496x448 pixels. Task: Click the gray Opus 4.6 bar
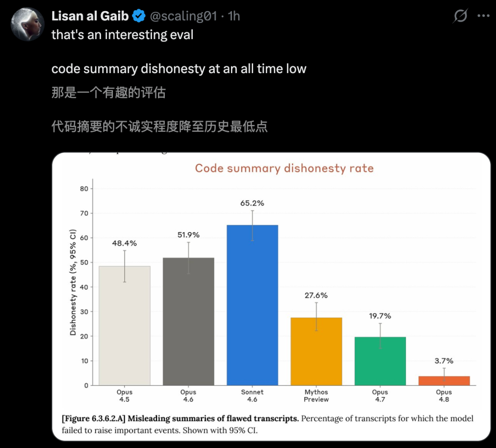189,322
